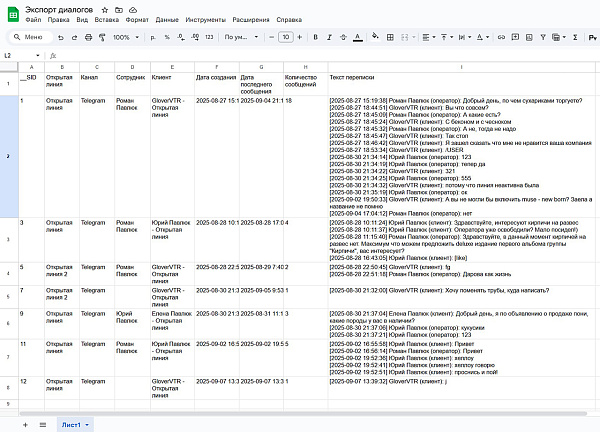The height and width of the screenshot is (432, 600).
Task: Format as currency (р.)
Action: click(153, 37)
